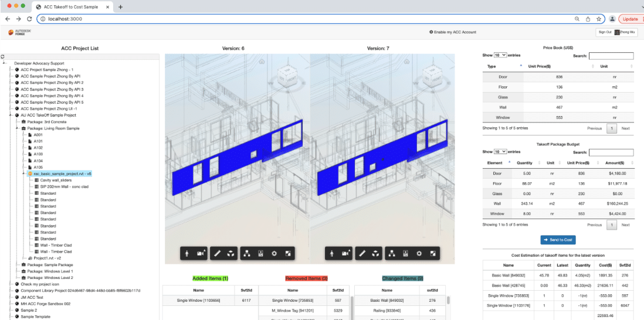This screenshot has width=644, height=320.
Task: Click the browser Update button
Action: (x=631, y=19)
